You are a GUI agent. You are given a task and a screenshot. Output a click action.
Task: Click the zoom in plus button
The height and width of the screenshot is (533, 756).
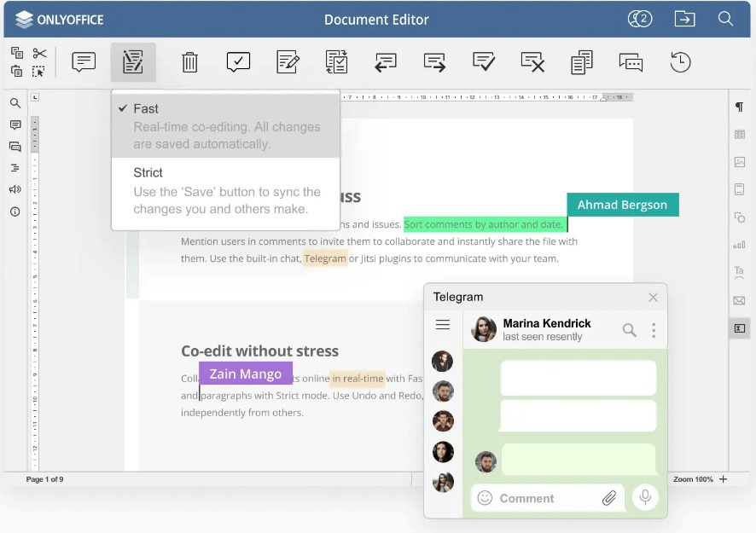(723, 479)
